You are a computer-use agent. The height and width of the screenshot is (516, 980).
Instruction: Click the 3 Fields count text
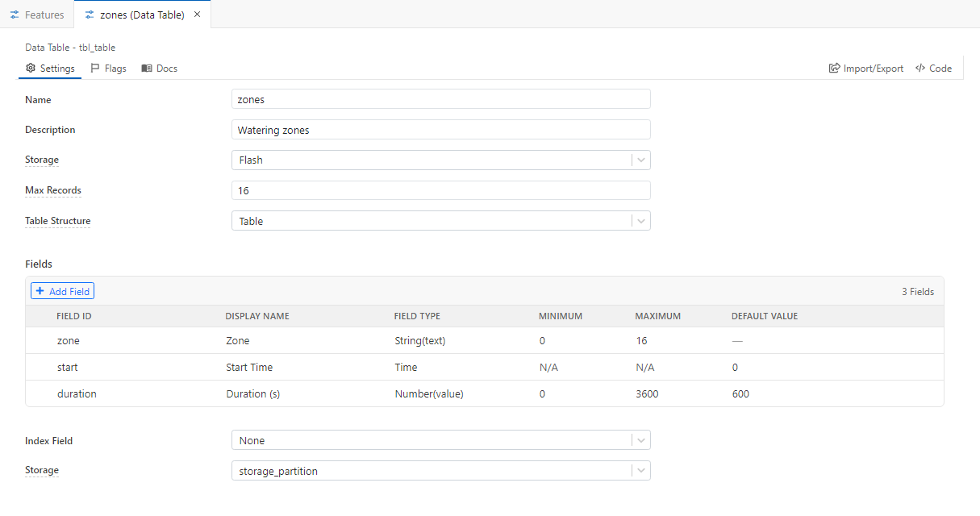point(918,292)
